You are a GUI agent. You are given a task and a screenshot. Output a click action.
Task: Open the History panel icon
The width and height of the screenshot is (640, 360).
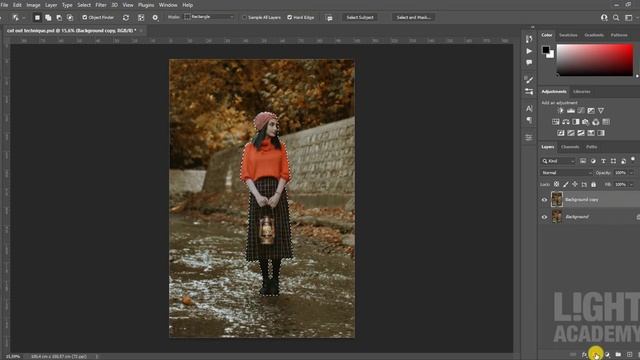(x=529, y=39)
